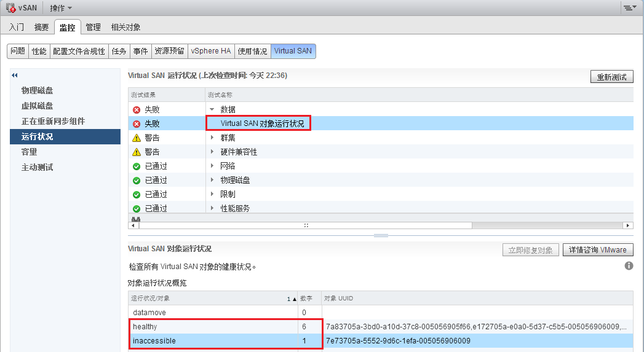The width and height of the screenshot is (644, 352).
Task: Go to the 相关对象 tab
Action: 125,27
